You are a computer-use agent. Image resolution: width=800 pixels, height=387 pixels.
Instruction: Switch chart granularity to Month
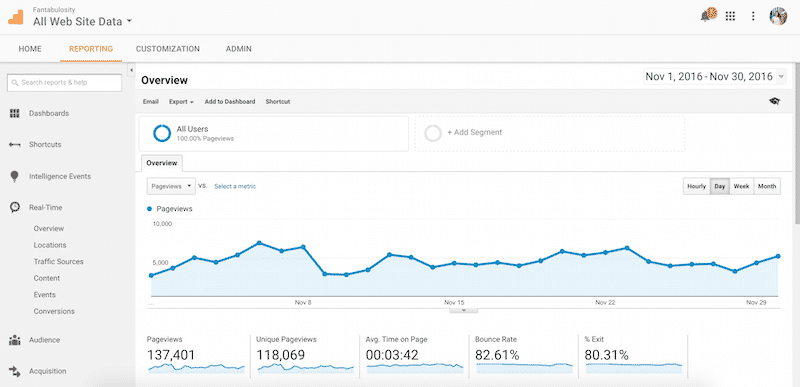pyautogui.click(x=767, y=186)
